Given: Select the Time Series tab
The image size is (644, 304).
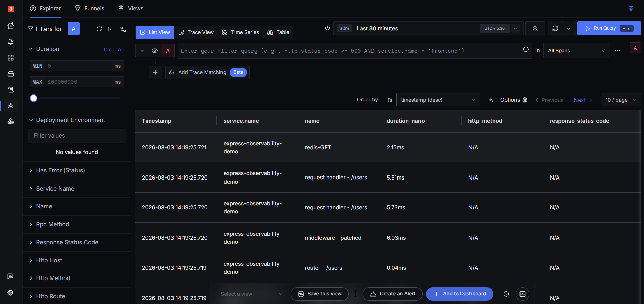Looking at the screenshot, I should coord(240,32).
